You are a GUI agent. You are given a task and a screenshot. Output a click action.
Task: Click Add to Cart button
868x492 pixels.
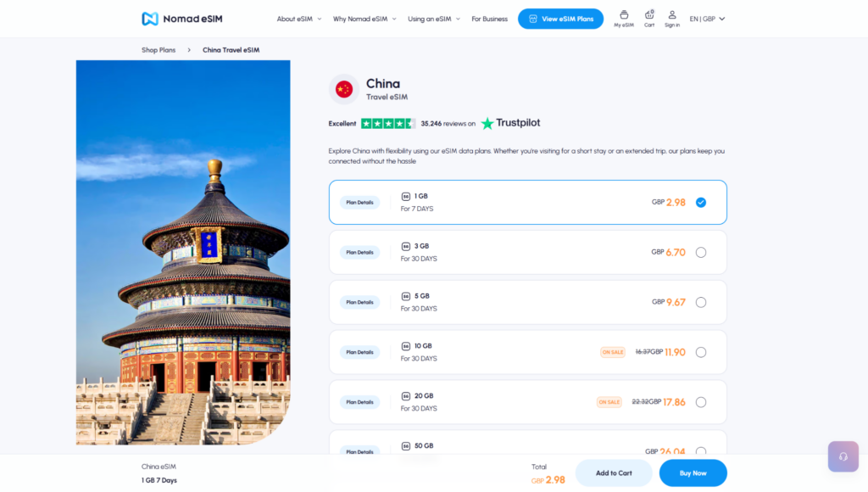(614, 472)
